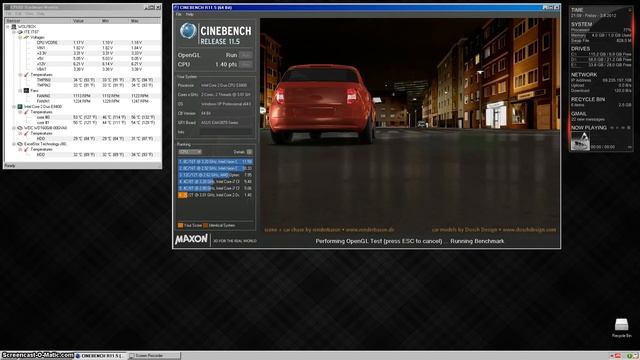The width and height of the screenshot is (640, 360).
Task: Click the Cinebench title bar icon
Action: [x=176, y=7]
